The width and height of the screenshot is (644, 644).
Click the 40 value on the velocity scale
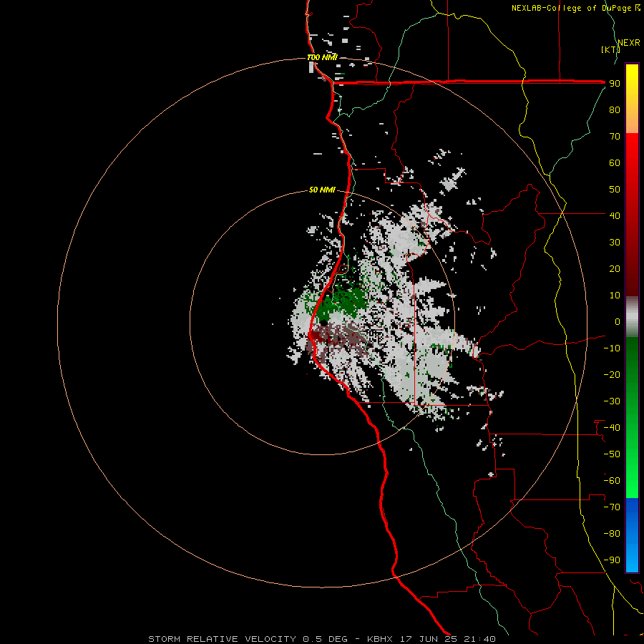click(x=615, y=216)
